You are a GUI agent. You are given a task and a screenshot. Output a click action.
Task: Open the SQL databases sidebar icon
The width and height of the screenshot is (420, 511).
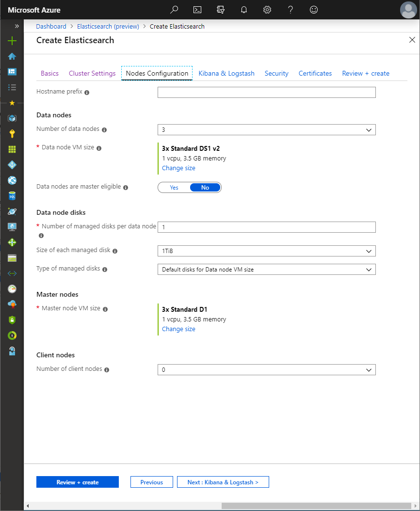[12, 195]
